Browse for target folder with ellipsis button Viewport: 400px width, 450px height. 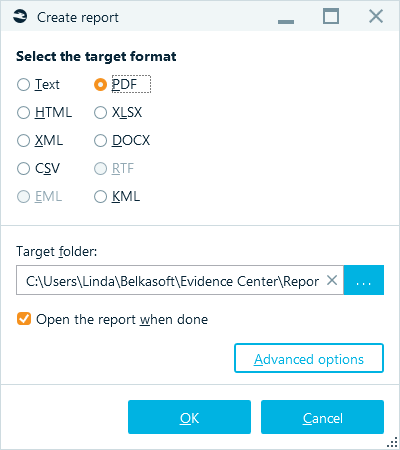(364, 280)
